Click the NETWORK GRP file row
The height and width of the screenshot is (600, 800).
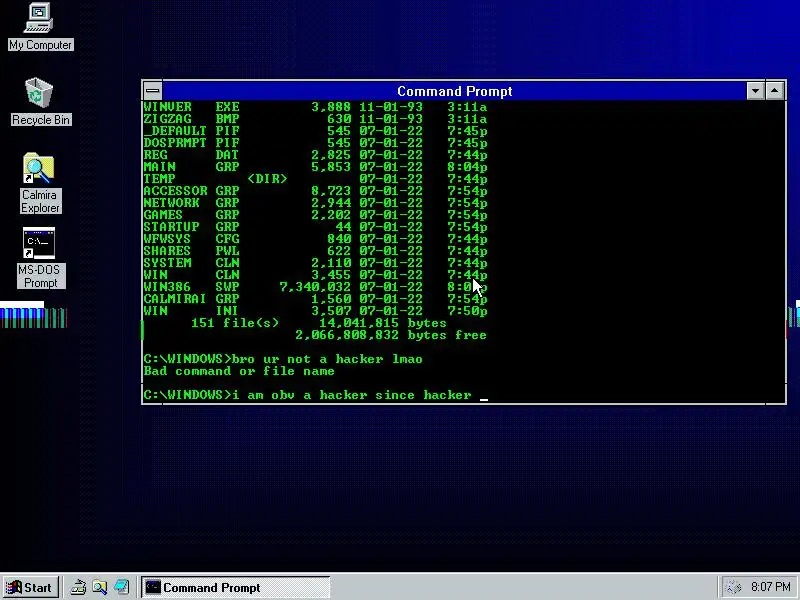[x=315, y=203]
